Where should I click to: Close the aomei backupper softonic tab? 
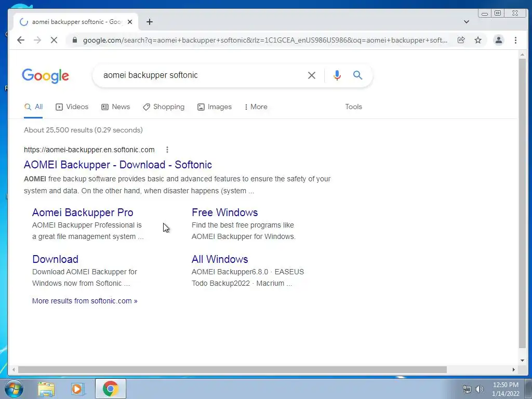click(129, 22)
